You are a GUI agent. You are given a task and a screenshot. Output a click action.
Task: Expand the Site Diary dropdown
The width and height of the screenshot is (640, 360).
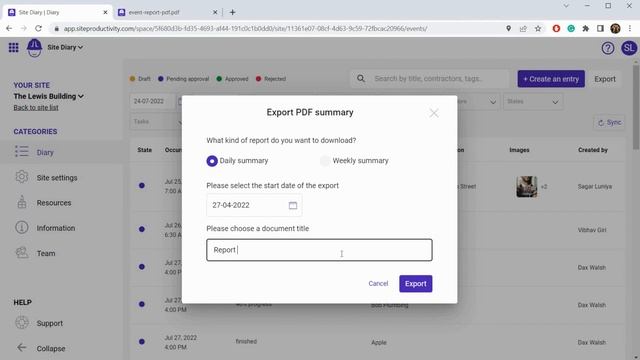pyautogui.click(x=65, y=47)
